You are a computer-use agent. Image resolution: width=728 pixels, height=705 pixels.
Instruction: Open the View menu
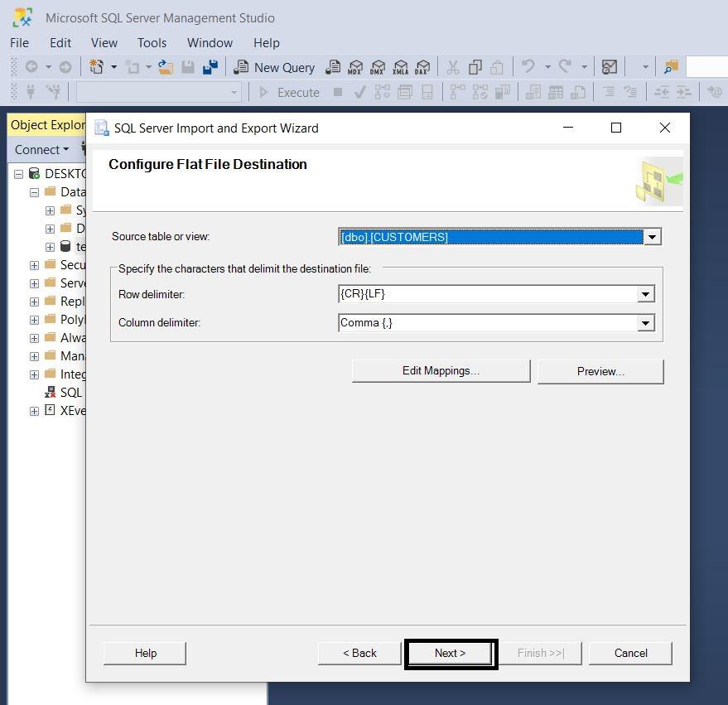[x=104, y=43]
